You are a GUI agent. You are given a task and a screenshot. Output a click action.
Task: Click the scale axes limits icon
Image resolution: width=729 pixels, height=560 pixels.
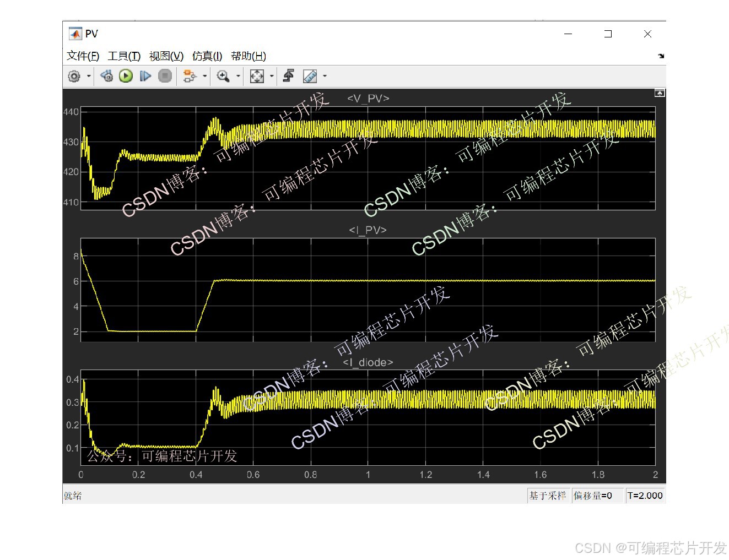257,76
